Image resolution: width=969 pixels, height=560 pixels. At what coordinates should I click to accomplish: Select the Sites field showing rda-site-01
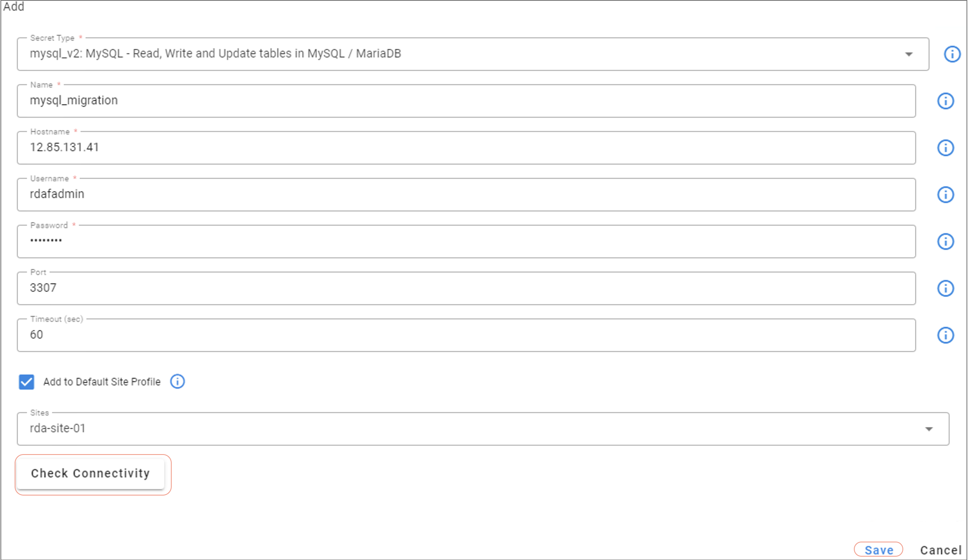(461, 429)
